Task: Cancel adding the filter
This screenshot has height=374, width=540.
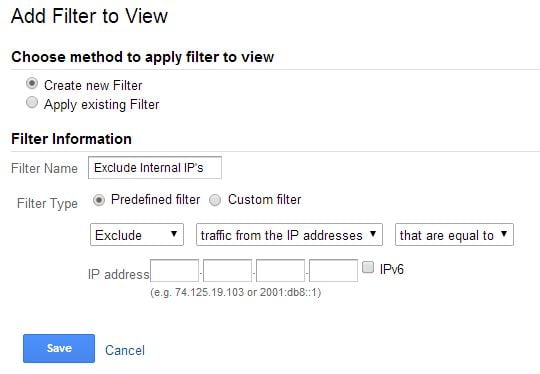Action: coord(125,350)
